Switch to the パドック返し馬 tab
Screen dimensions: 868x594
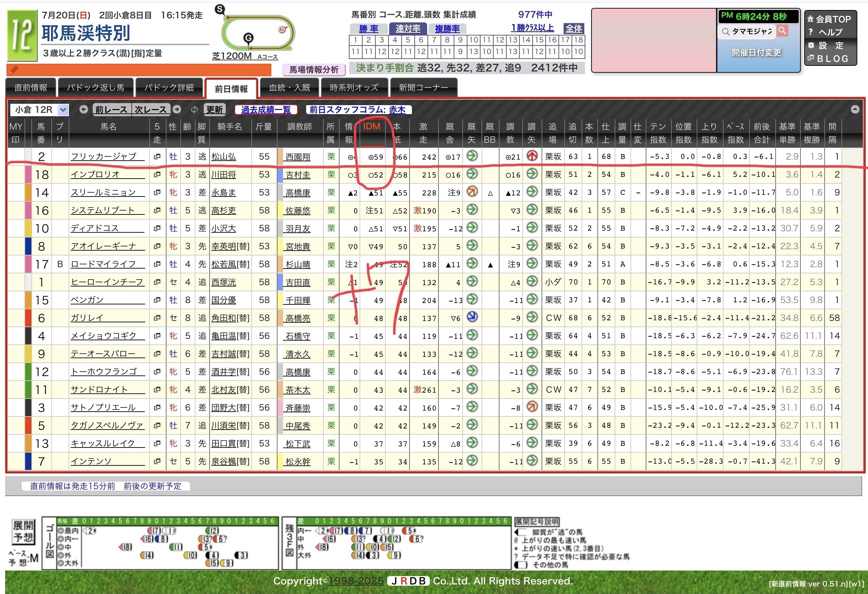pyautogui.click(x=95, y=88)
